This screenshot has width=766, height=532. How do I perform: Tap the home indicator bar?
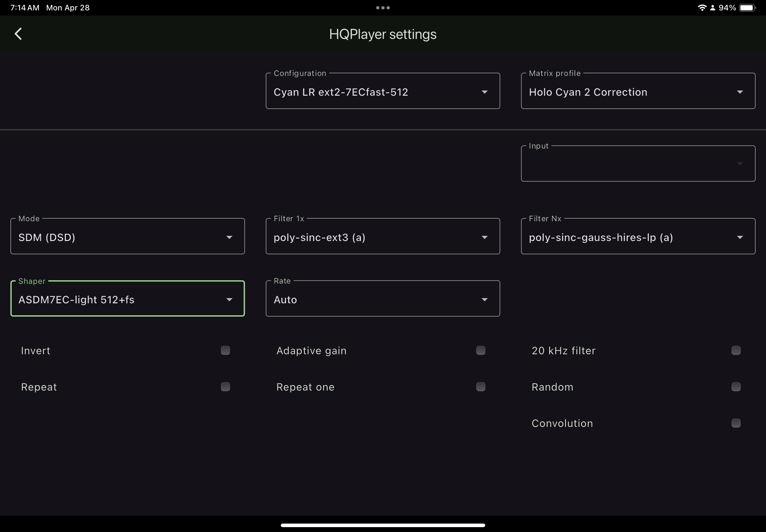pos(382,525)
